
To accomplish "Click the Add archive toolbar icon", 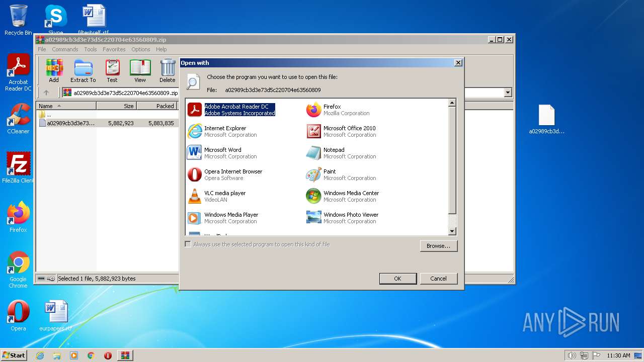I will click(54, 71).
